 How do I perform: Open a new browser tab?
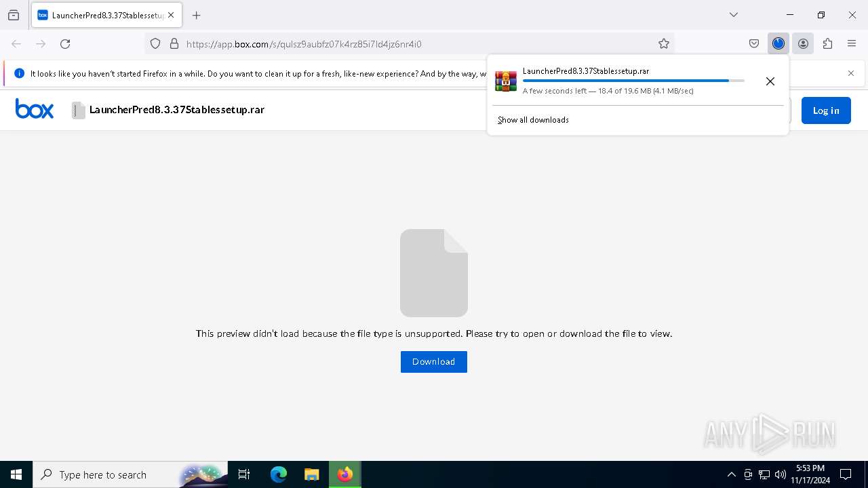pyautogui.click(x=197, y=15)
